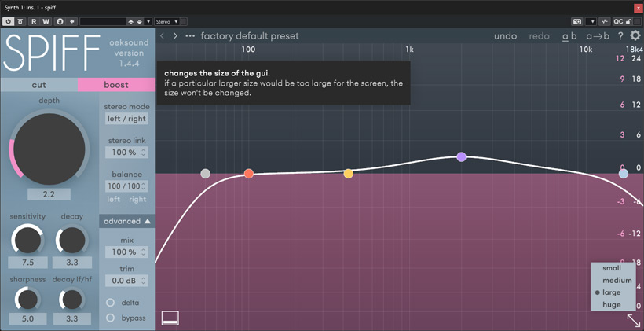Image resolution: width=644 pixels, height=331 pixels.
Task: Click the sharpness value 5.0
Action: (x=28, y=318)
